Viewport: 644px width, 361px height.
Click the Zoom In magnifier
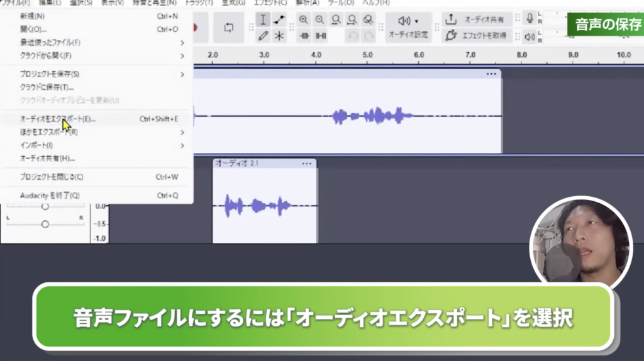pyautogui.click(x=304, y=19)
